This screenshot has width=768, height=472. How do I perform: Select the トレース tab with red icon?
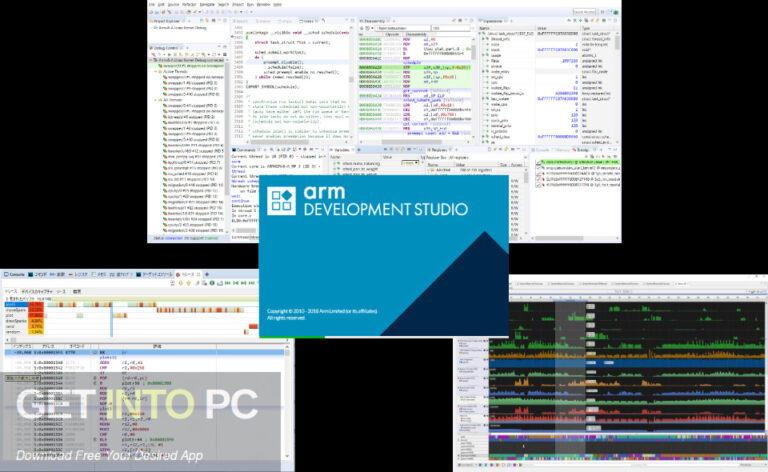pyautogui.click(x=188, y=275)
